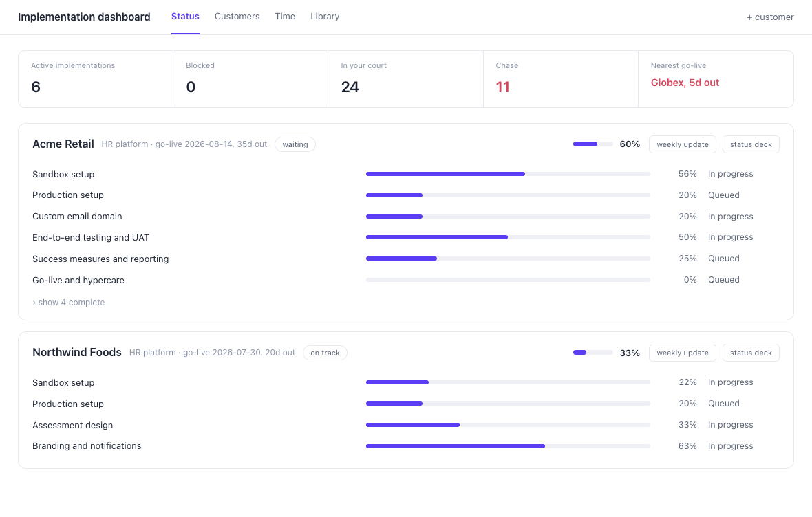Click the + customer button
This screenshot has width=812, height=517.
click(769, 17)
